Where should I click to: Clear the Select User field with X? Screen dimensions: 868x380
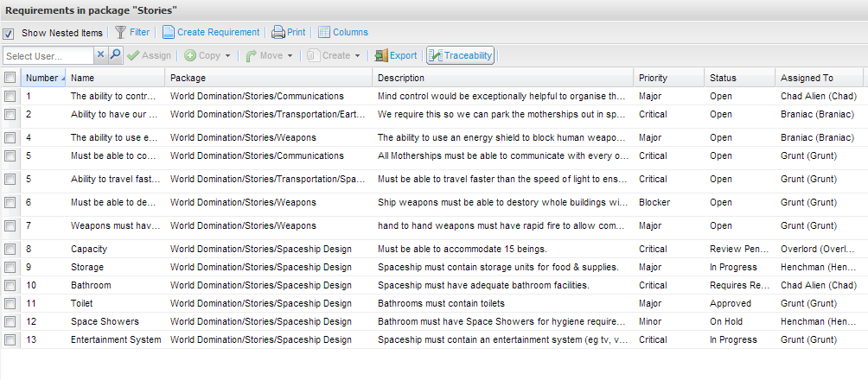(100, 55)
